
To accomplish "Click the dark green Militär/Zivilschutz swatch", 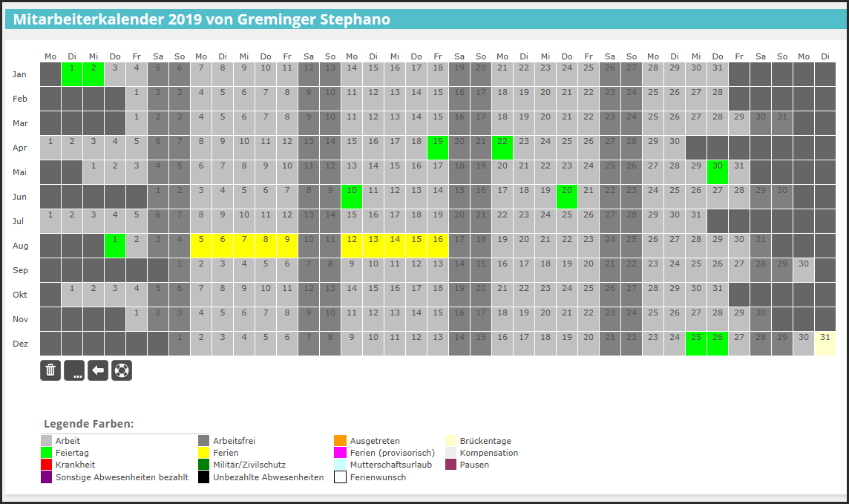I will [x=203, y=465].
